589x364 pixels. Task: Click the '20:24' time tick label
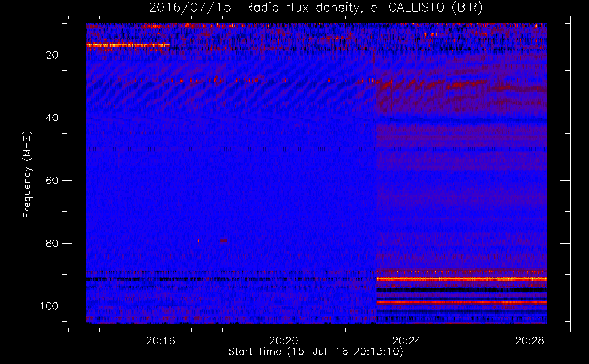tap(407, 341)
